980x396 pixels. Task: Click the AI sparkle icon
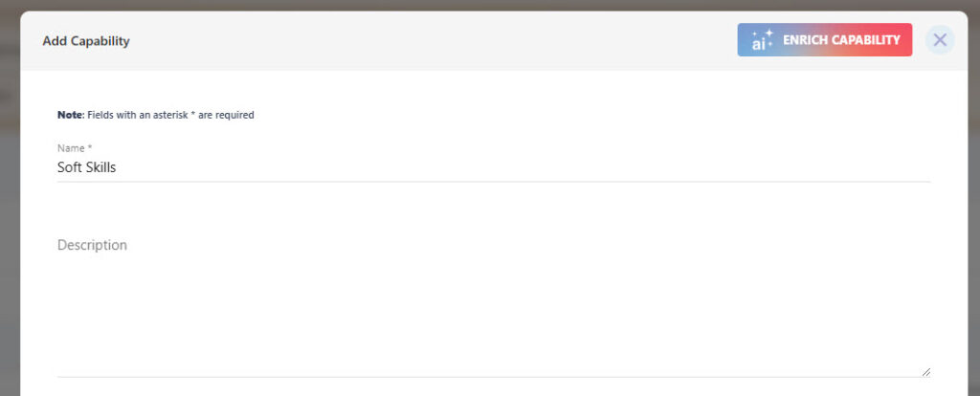click(x=762, y=40)
